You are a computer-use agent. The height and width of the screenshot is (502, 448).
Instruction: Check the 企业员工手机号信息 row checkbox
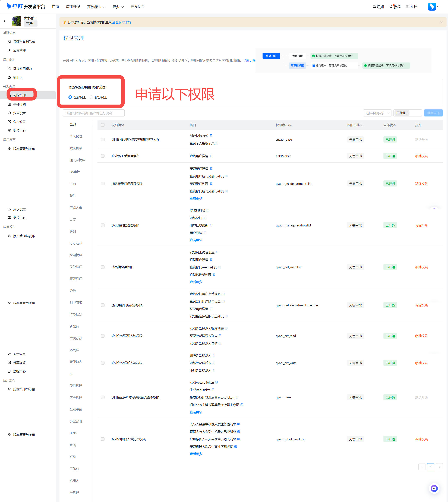(103, 156)
